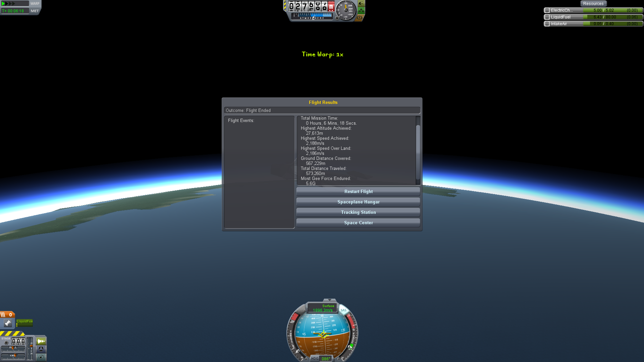Toggle the LiquidFuel resource checkbox
644x362 pixels.
[547, 17]
